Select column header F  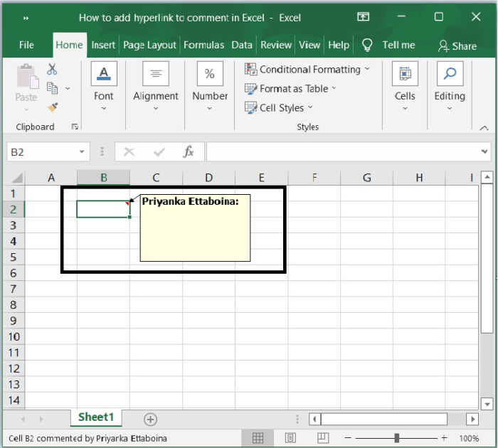(x=314, y=178)
